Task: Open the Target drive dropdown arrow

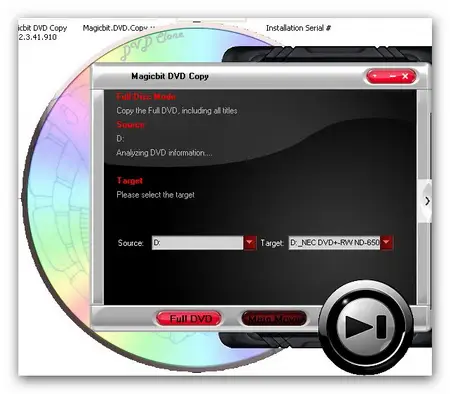Action: point(386,243)
